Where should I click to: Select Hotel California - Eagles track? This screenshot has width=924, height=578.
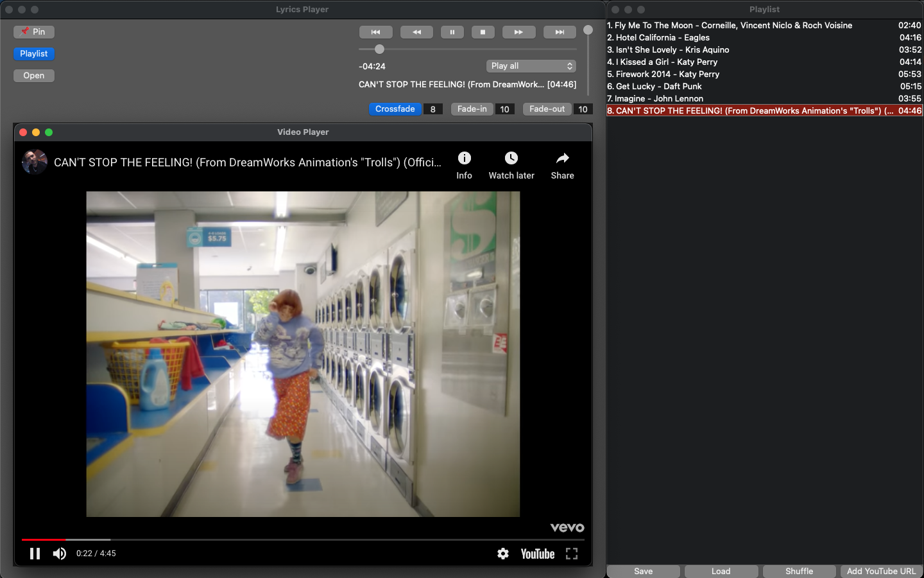pyautogui.click(x=764, y=38)
